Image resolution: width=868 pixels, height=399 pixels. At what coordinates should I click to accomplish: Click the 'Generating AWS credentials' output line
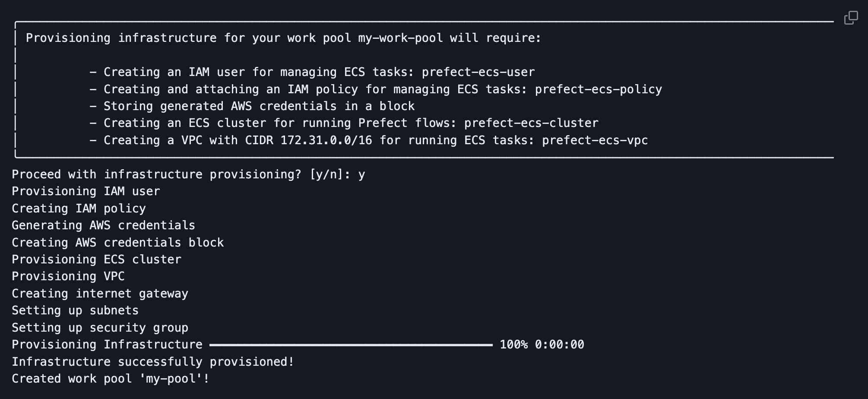pos(103,225)
